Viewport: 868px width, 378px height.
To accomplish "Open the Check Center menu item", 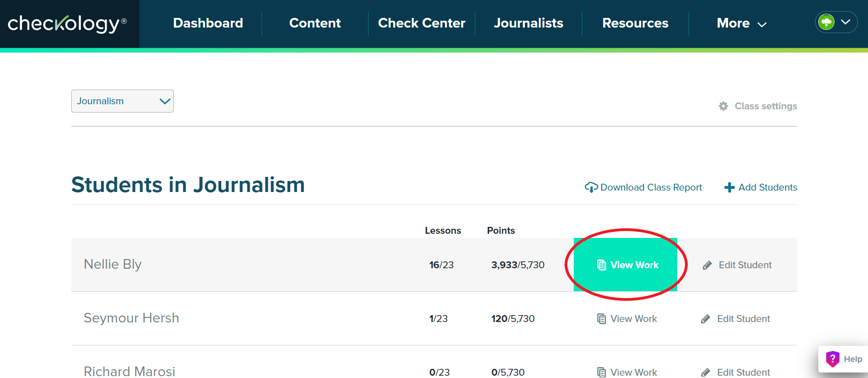I will click(x=421, y=23).
